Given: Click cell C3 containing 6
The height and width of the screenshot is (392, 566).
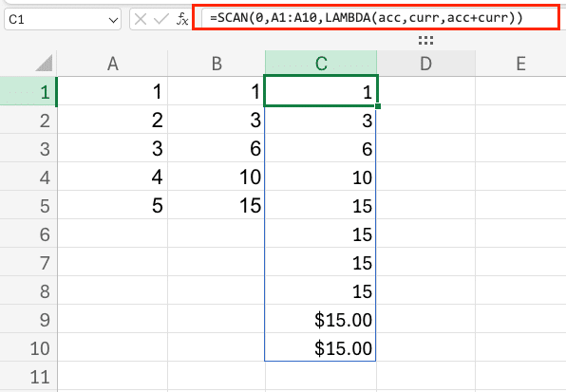Looking at the screenshot, I should pos(321,148).
